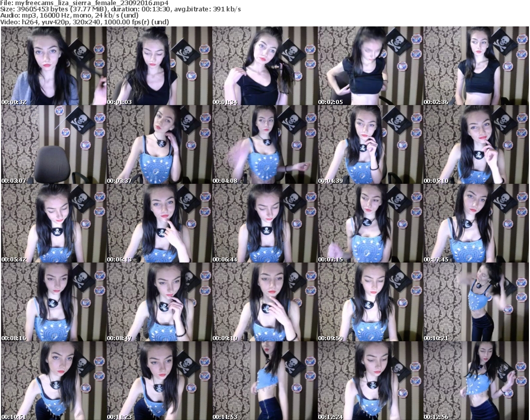Click the frame stamped 00:11:53
The image size is (530, 420).
tap(264, 381)
